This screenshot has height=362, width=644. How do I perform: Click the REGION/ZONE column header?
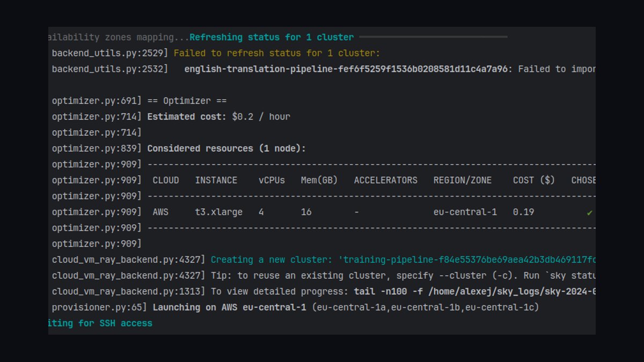[x=463, y=180]
